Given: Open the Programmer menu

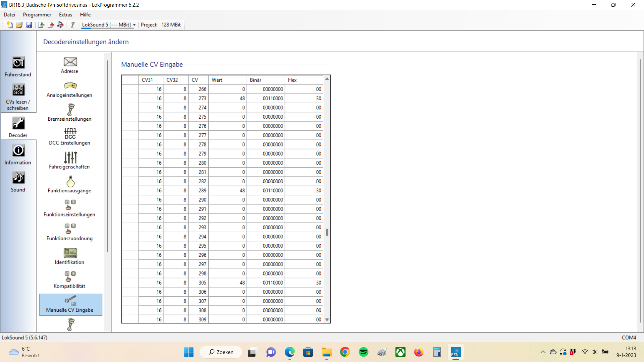Looking at the screenshot, I should (37, 15).
